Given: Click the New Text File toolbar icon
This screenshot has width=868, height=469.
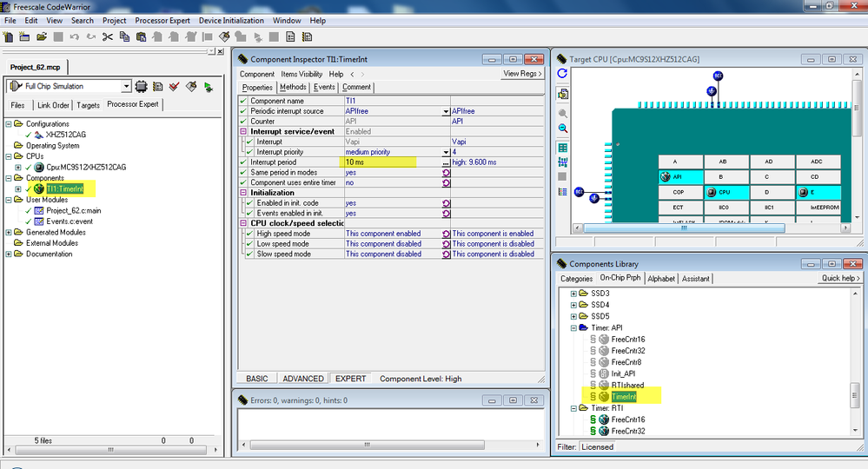Looking at the screenshot, I should (8, 37).
